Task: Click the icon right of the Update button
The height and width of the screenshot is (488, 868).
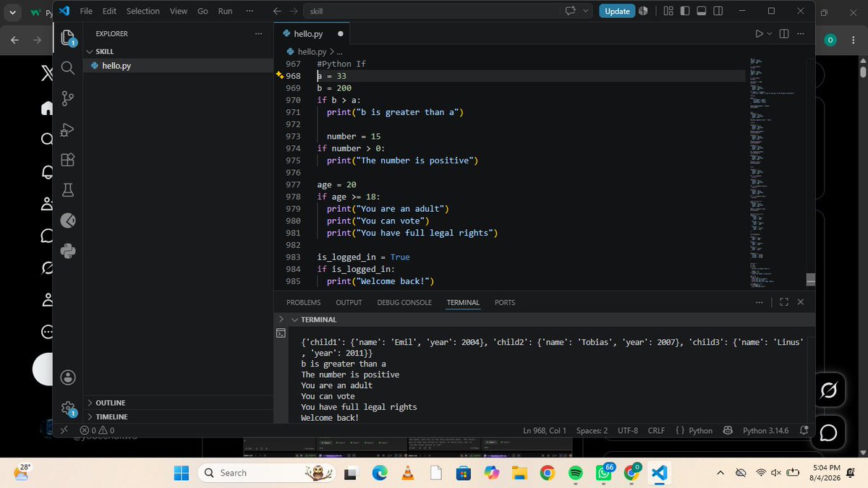Action: coord(644,11)
